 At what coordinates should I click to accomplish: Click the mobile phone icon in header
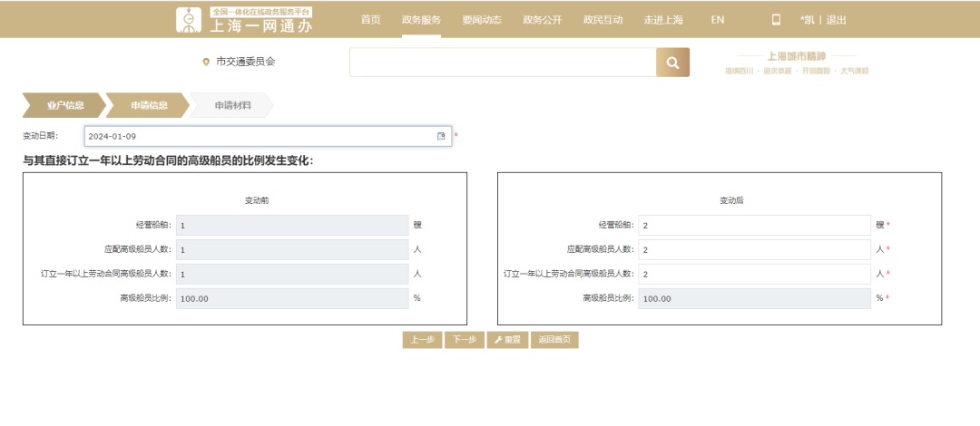[776, 19]
